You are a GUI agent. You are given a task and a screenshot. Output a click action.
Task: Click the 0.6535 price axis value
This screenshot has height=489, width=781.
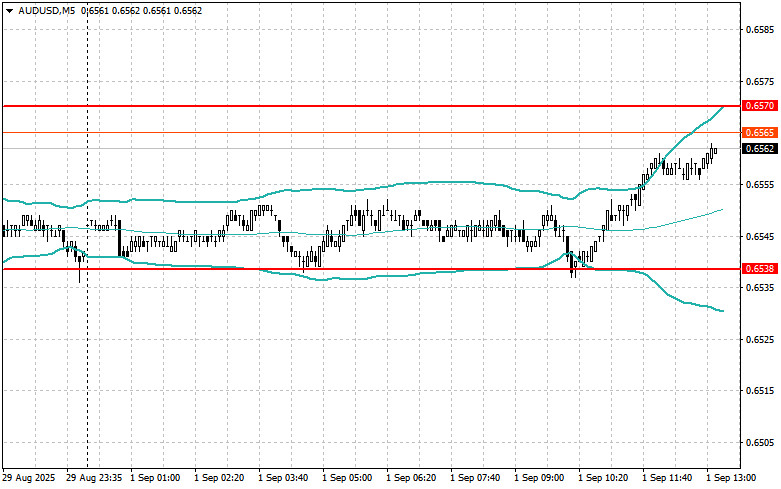point(760,288)
